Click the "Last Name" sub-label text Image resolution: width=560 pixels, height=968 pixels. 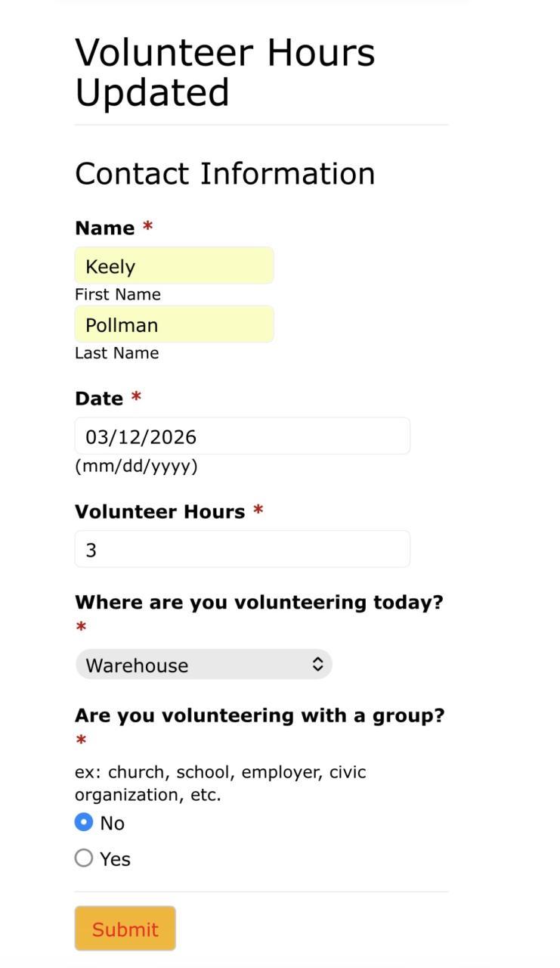116,353
